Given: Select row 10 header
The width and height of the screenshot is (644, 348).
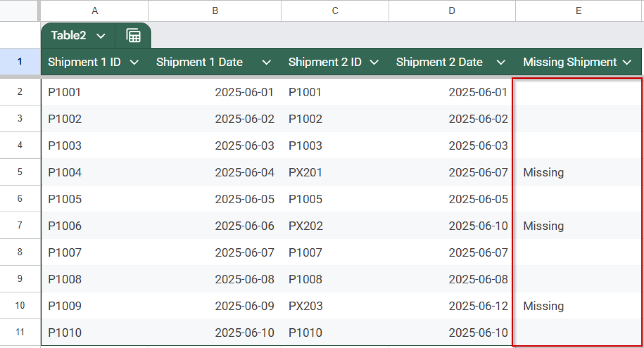Looking at the screenshot, I should point(20,306).
